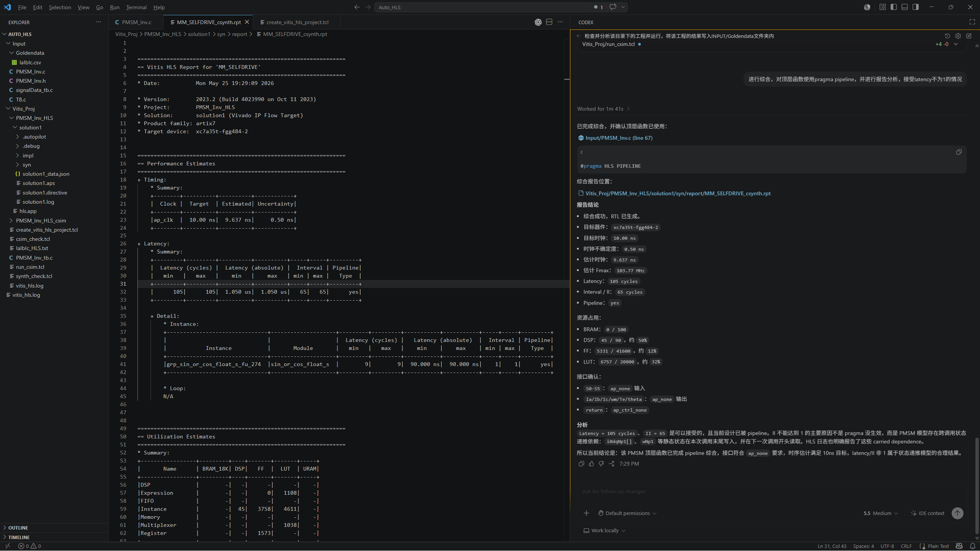Open Codex settings gear

click(958, 36)
